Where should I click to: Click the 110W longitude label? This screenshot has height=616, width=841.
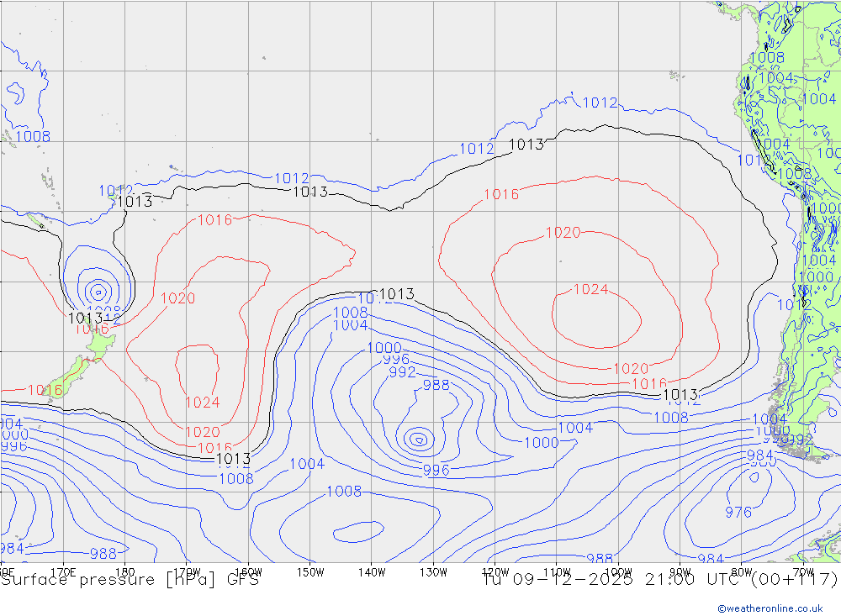point(557,572)
